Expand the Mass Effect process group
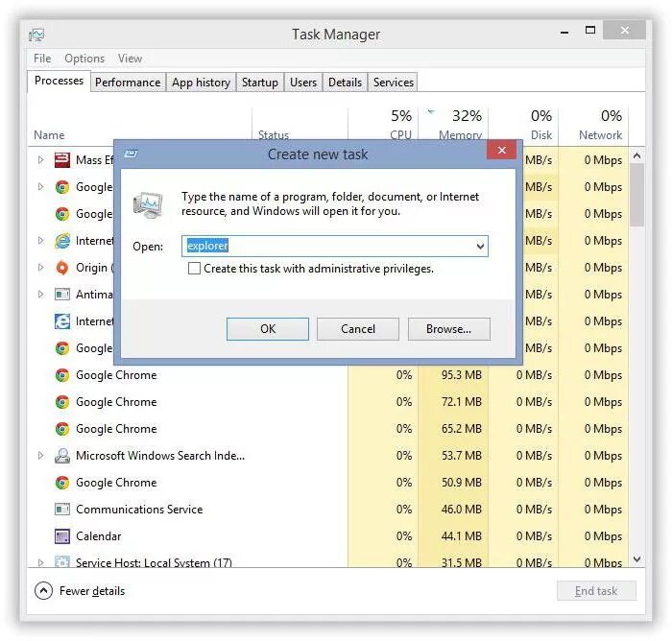This screenshot has width=672, height=641. [40, 160]
